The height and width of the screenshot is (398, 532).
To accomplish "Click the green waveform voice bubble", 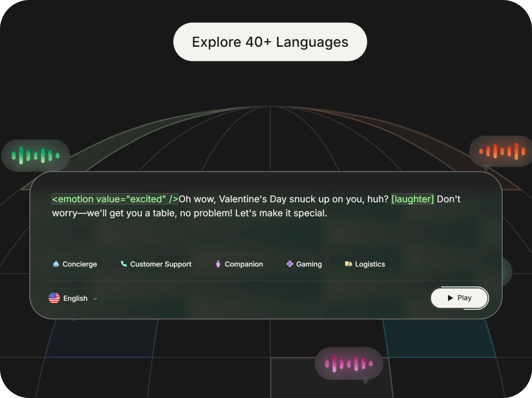I will click(35, 155).
